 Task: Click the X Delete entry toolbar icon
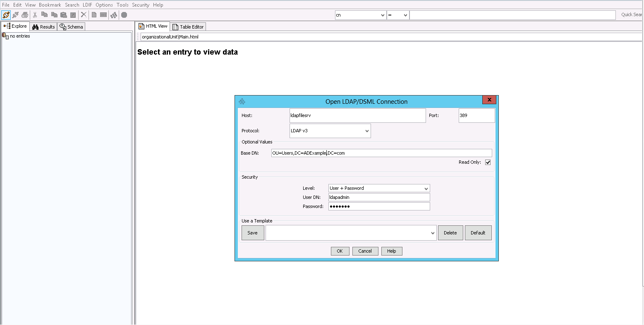(84, 15)
